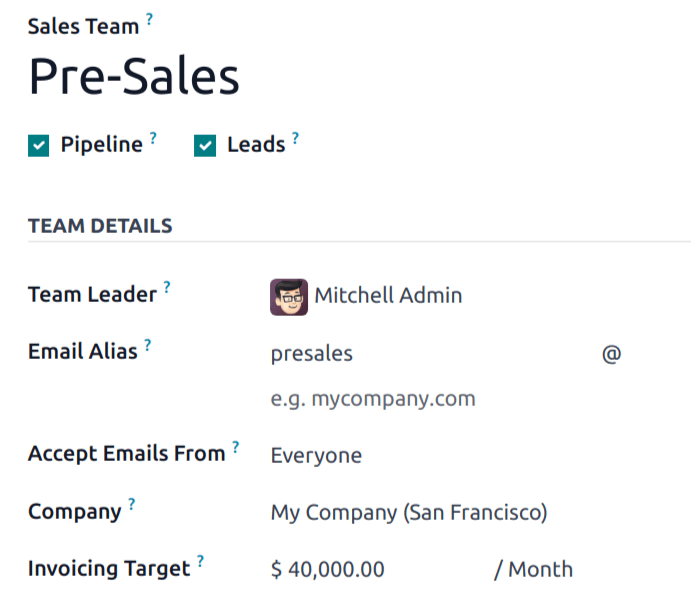This screenshot has height=611, width=691.
Task: Click the Pipeline checkbox label
Action: [101, 145]
